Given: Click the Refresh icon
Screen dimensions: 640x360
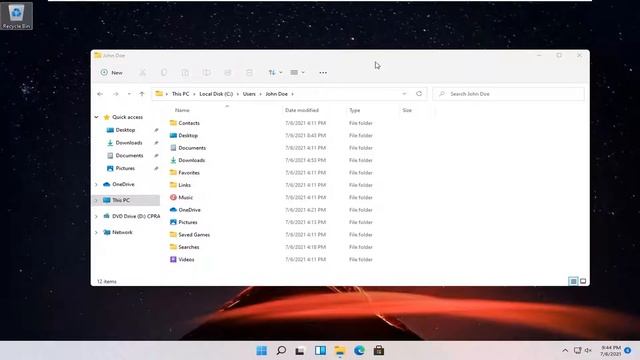Looking at the screenshot, I should [419, 94].
